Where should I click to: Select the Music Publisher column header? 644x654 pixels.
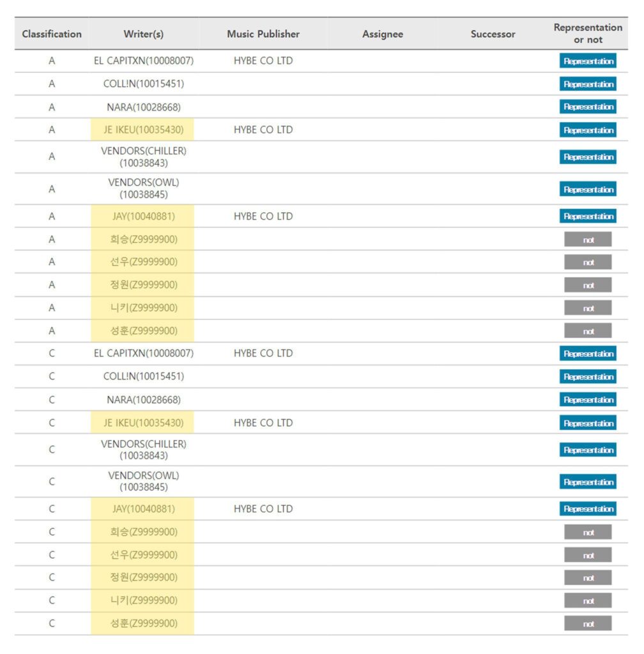[263, 34]
